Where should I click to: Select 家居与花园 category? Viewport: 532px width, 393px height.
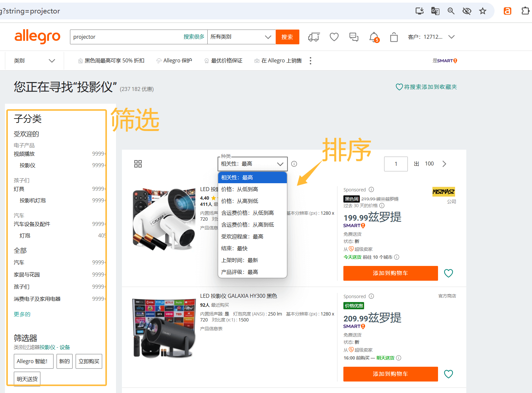coord(27,275)
